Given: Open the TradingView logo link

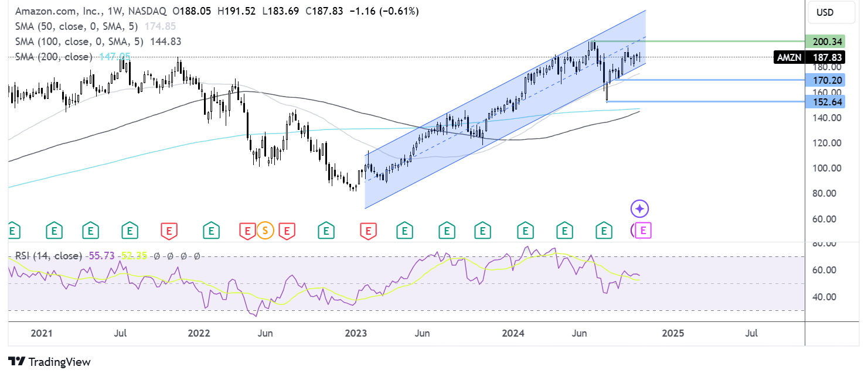Looking at the screenshot, I should pos(49,362).
